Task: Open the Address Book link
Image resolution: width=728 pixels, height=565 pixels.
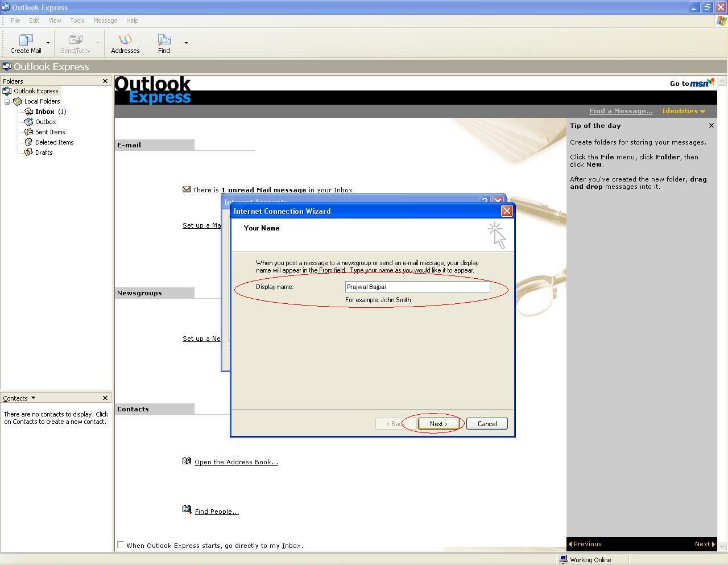Action: point(236,462)
